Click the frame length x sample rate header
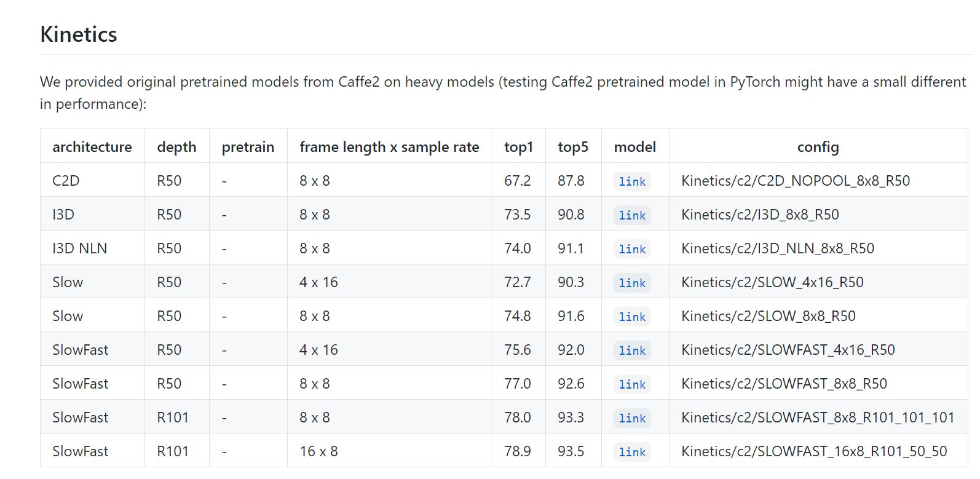980x479 pixels. tap(388, 147)
